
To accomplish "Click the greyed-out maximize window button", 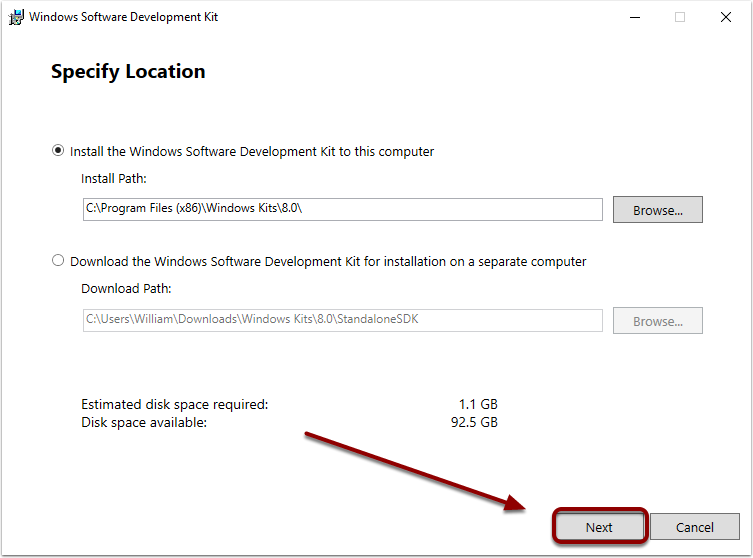I will pos(680,17).
